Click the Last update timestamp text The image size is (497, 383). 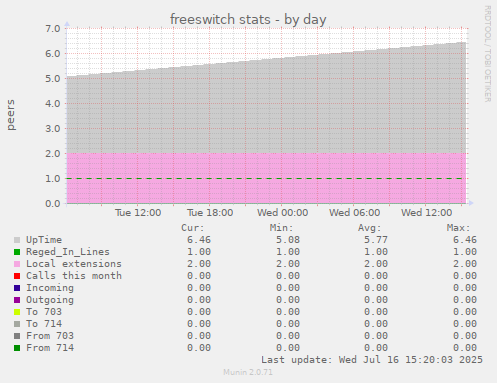pos(372,360)
